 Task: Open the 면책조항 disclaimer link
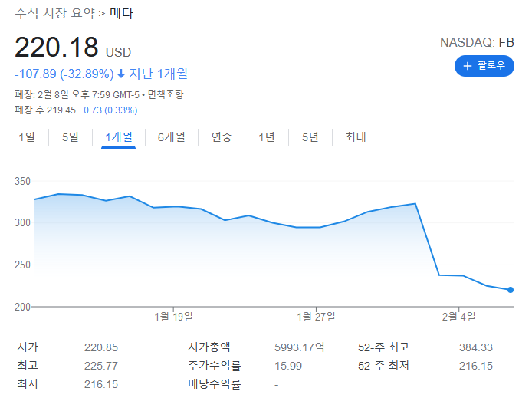point(166,95)
